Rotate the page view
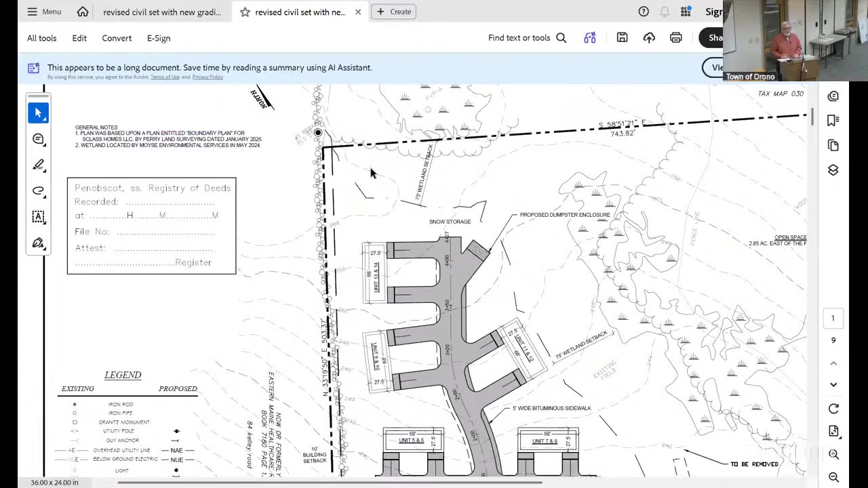 833,409
